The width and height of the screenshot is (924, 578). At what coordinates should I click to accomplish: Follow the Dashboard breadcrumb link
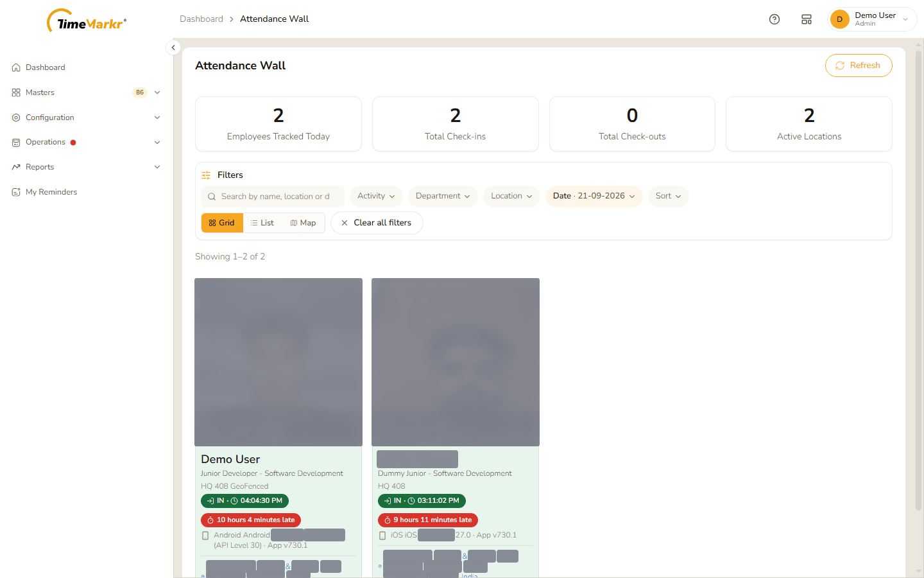(201, 19)
